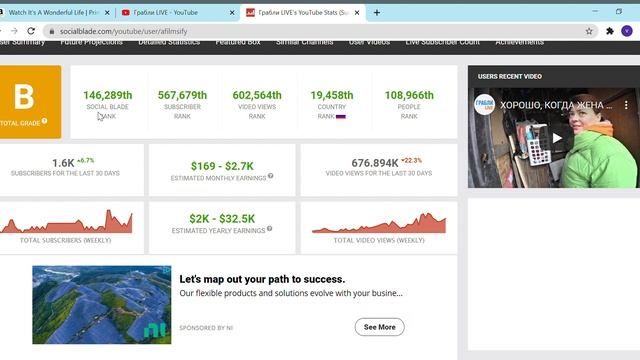The image size is (640, 360).
Task: Click the help icon beside Estimated Yearly Earnings
Action: (269, 229)
